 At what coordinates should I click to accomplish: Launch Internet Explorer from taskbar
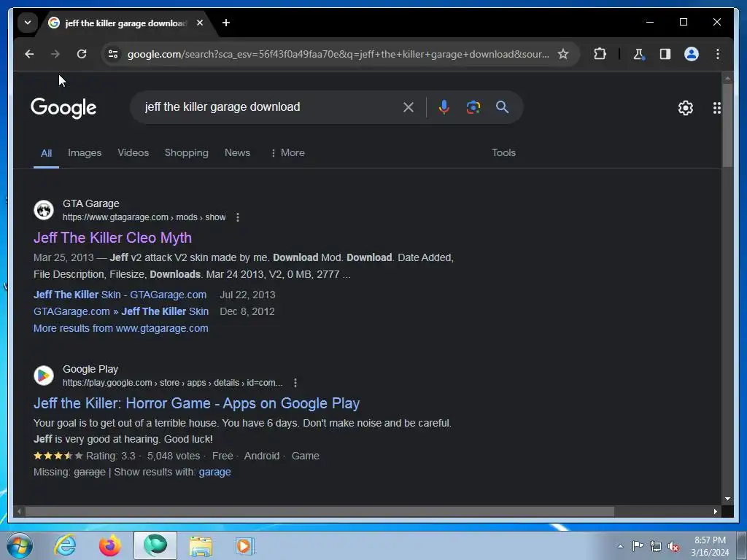click(x=65, y=545)
